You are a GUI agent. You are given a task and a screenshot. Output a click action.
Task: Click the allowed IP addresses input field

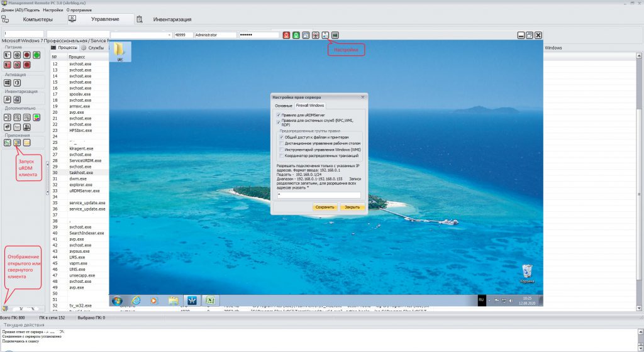click(319, 195)
